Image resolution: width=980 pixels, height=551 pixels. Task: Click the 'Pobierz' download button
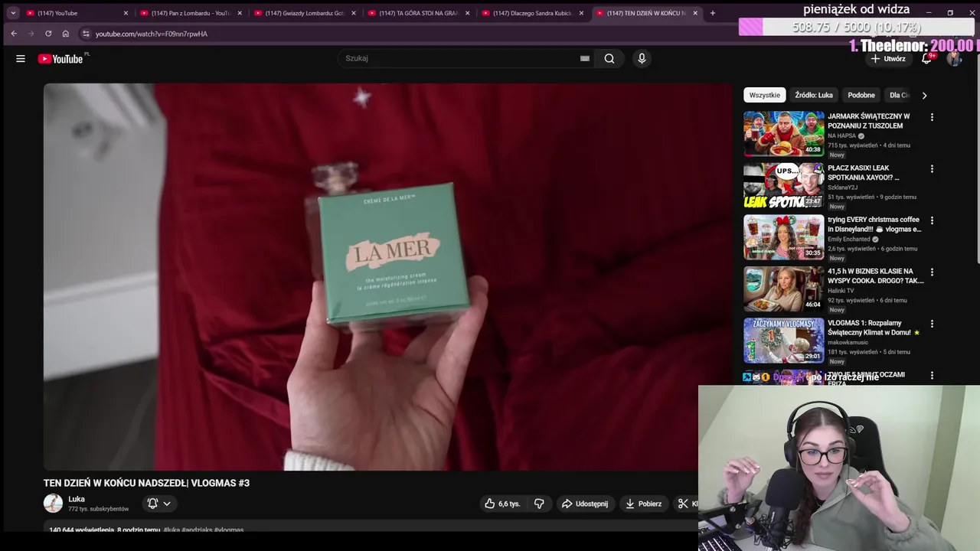click(643, 504)
